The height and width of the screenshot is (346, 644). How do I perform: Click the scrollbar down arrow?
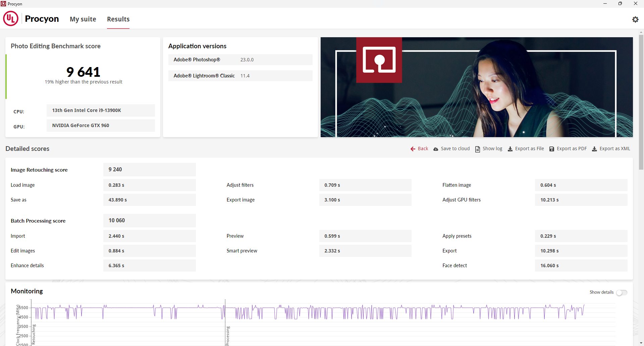[641, 343]
